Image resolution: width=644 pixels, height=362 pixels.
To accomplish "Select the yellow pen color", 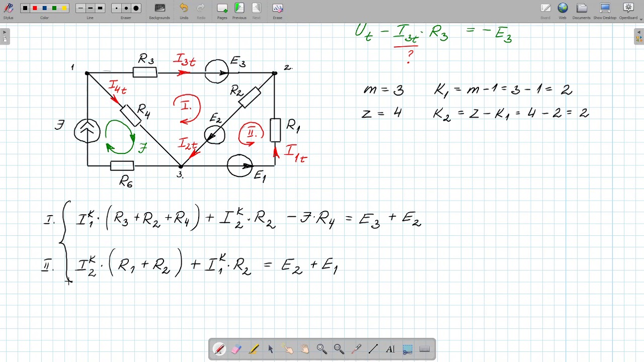I will (64, 8).
